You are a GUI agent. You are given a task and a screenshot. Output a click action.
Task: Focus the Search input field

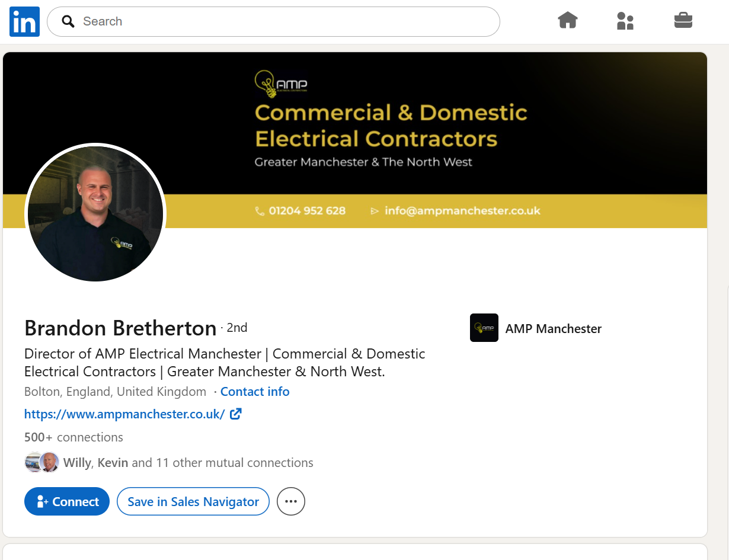[x=273, y=21]
